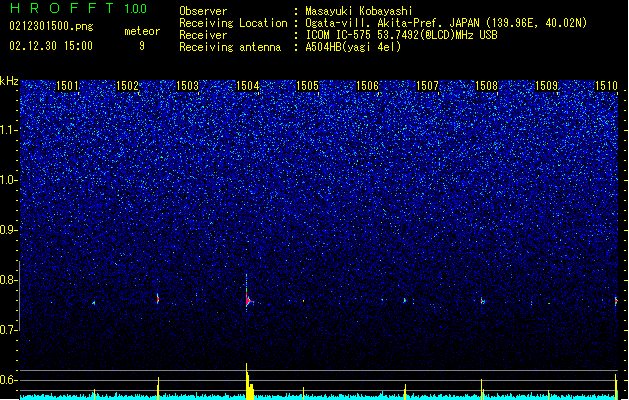
Task: Click the tallest yellow power spike at 1504
Action: tap(249, 381)
